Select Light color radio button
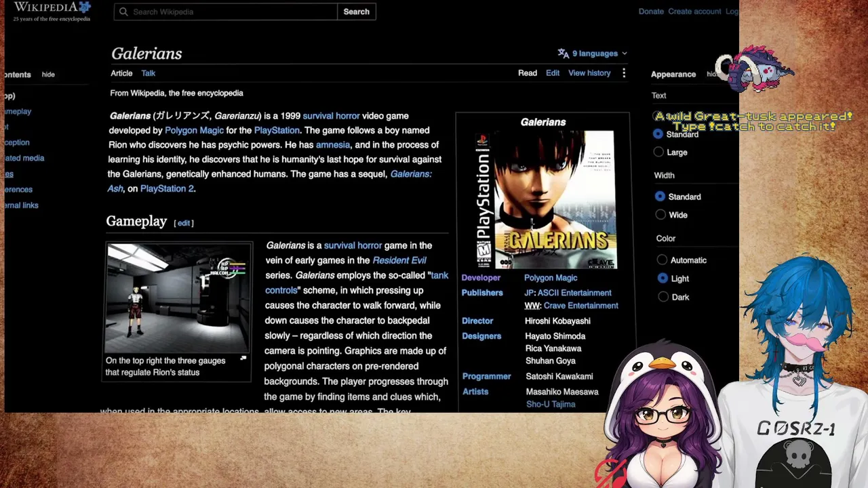 click(663, 279)
